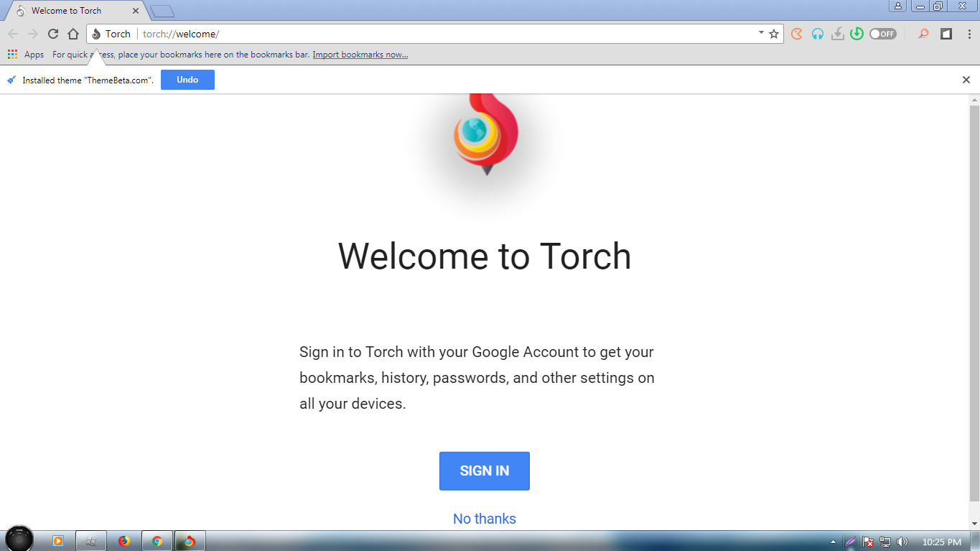The height and width of the screenshot is (551, 980).
Task: Undo the ThemeBeta.com theme installation
Action: 187,80
